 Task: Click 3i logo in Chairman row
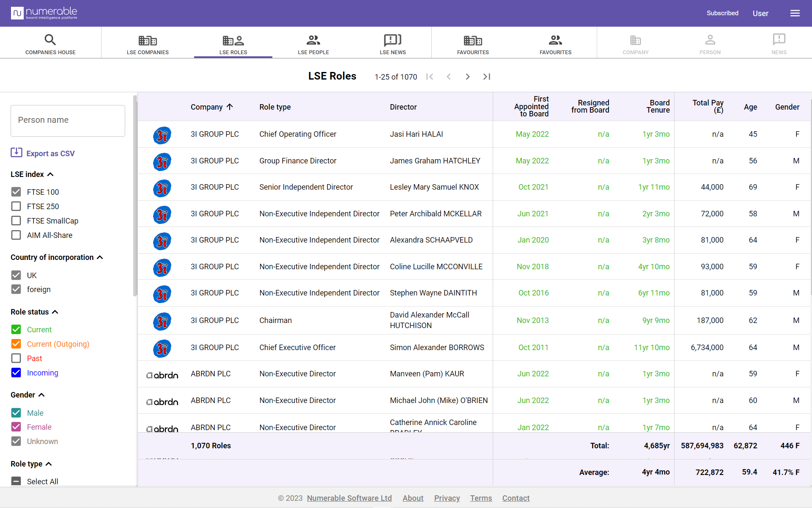tap(162, 321)
